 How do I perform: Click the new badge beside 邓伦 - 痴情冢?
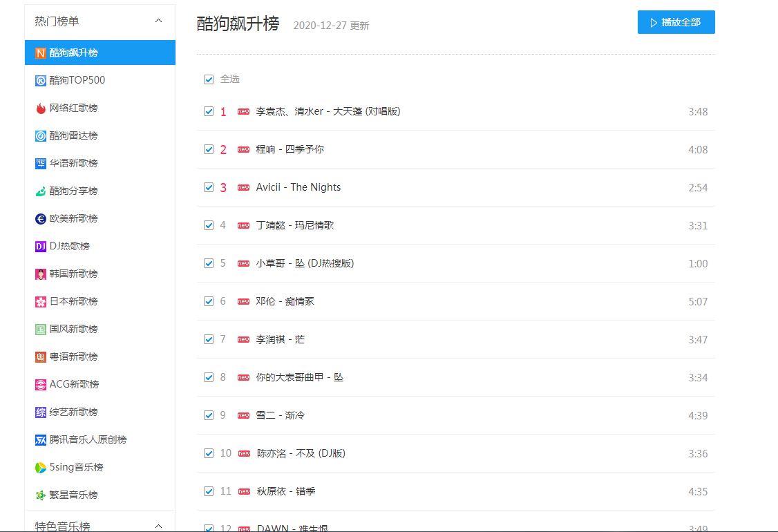click(x=244, y=302)
